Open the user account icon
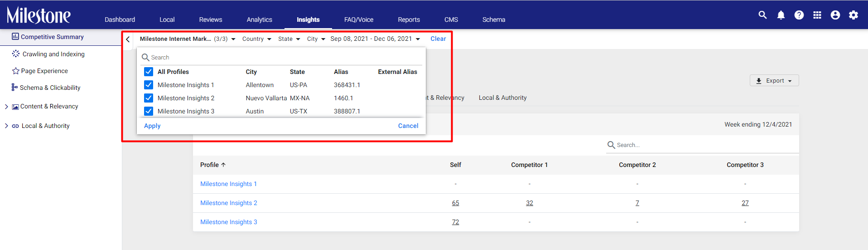The image size is (868, 250). 835,15
